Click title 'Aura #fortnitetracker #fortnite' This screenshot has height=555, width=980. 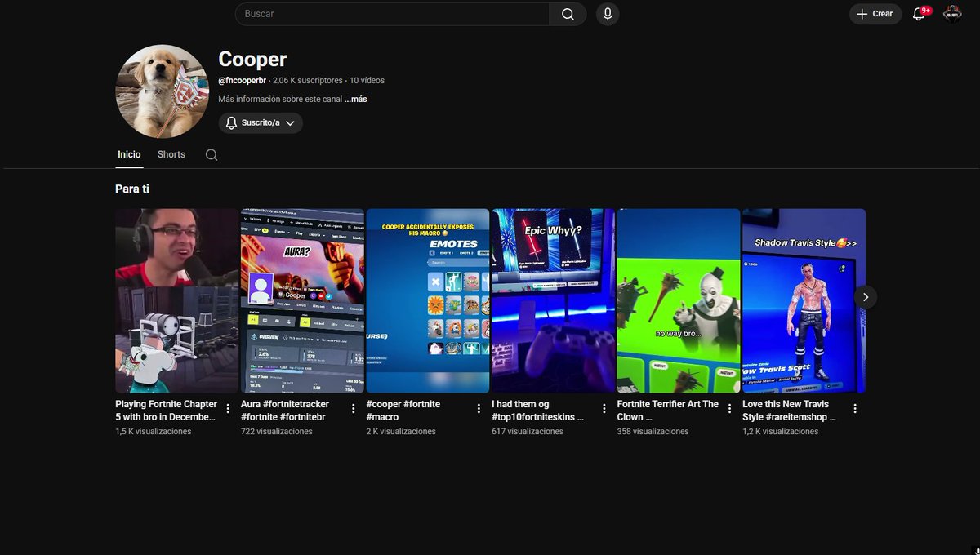tap(285, 411)
